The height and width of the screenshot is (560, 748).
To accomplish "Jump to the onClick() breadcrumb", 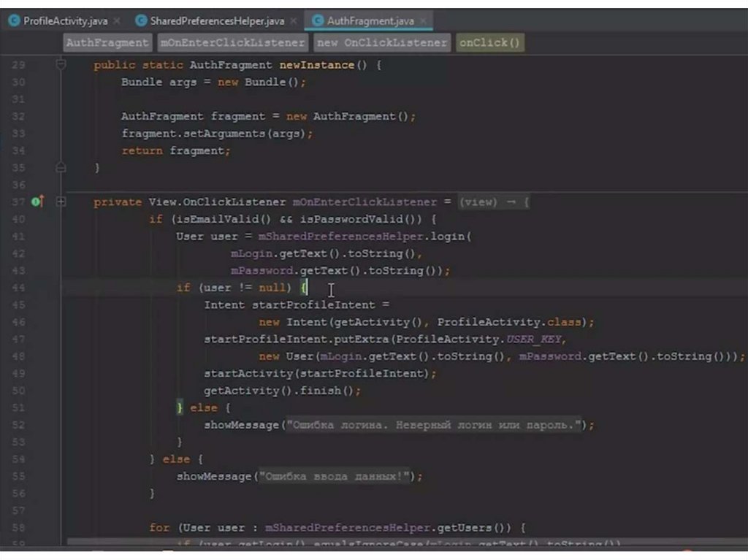I will 489,43.
